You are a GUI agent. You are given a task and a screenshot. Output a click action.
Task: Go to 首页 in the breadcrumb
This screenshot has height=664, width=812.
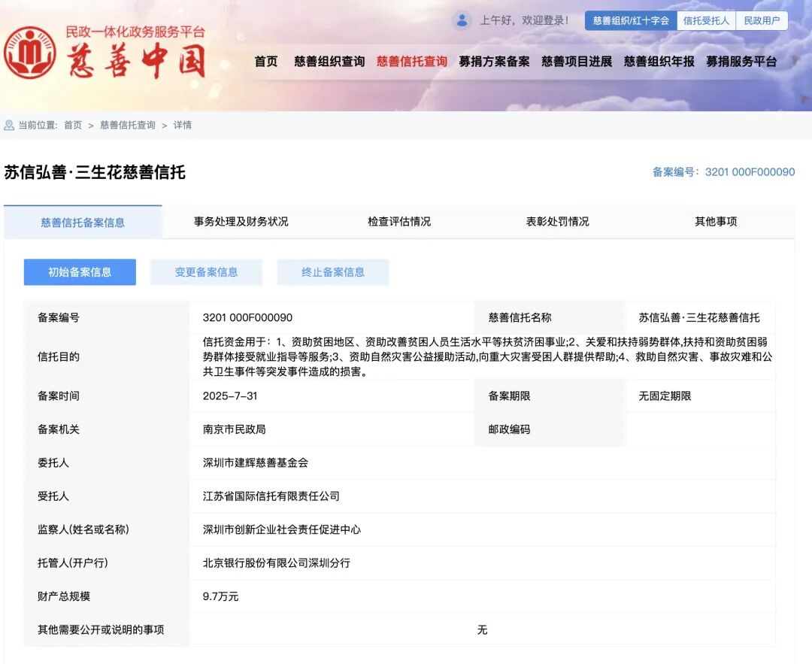73,126
